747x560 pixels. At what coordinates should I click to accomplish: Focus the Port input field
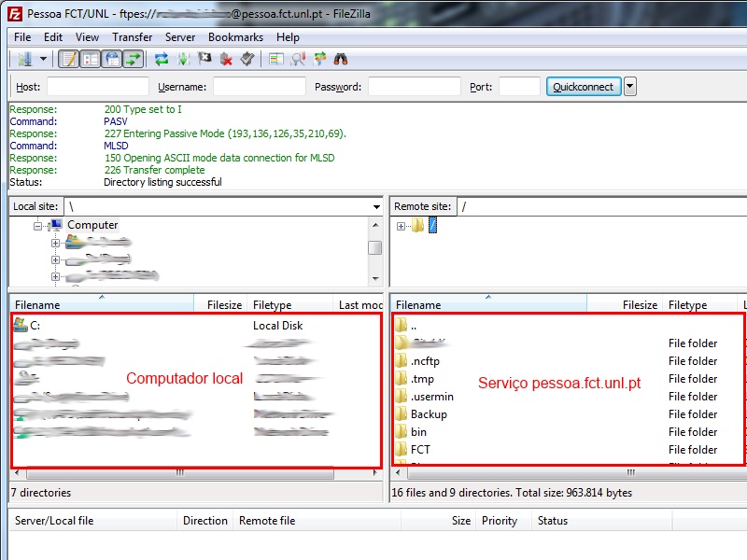point(519,87)
